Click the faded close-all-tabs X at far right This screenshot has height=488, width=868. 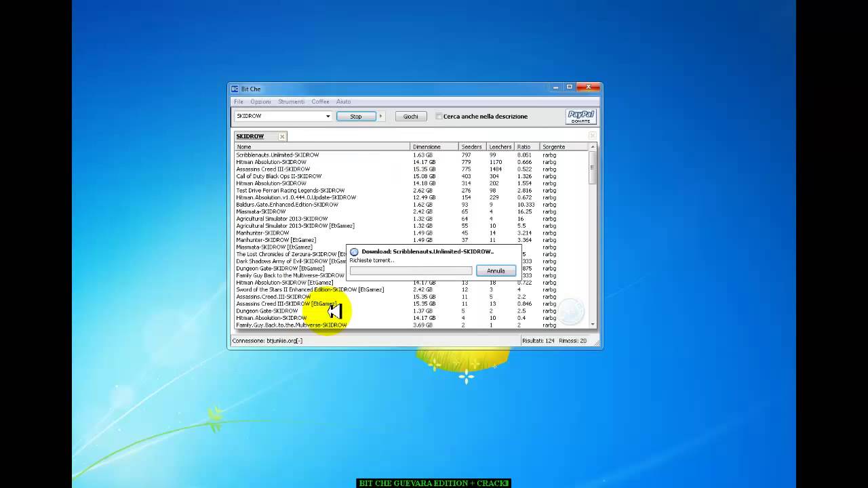click(x=592, y=136)
